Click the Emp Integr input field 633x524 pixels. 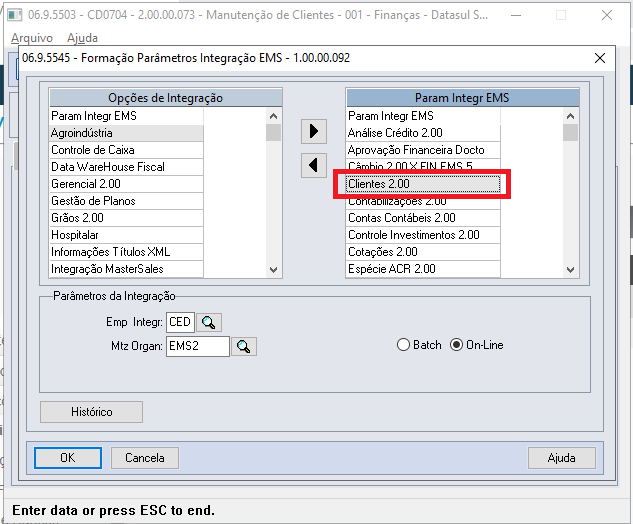point(180,322)
